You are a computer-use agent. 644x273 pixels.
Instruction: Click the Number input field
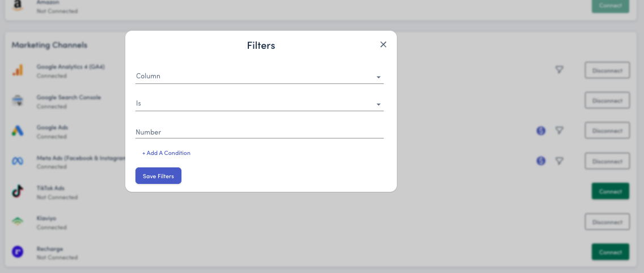coord(259,132)
